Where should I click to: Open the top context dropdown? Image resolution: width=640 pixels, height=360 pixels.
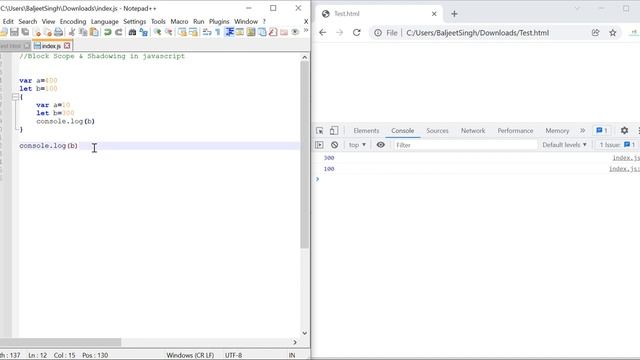point(358,145)
